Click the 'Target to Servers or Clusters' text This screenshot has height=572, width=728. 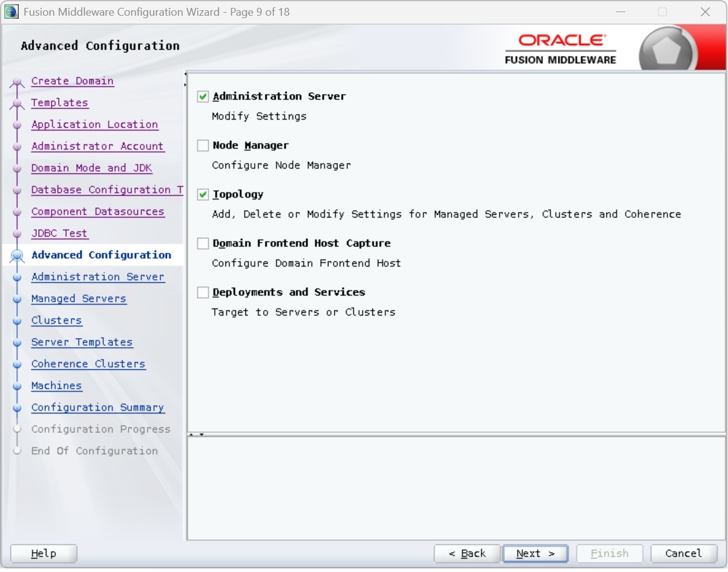pyautogui.click(x=304, y=312)
